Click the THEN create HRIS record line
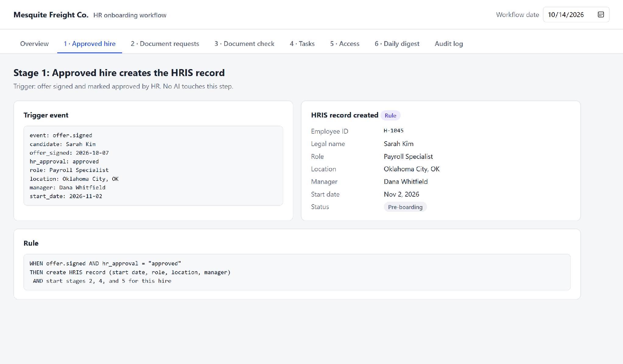This screenshot has height=364, width=623. pyautogui.click(x=130, y=272)
